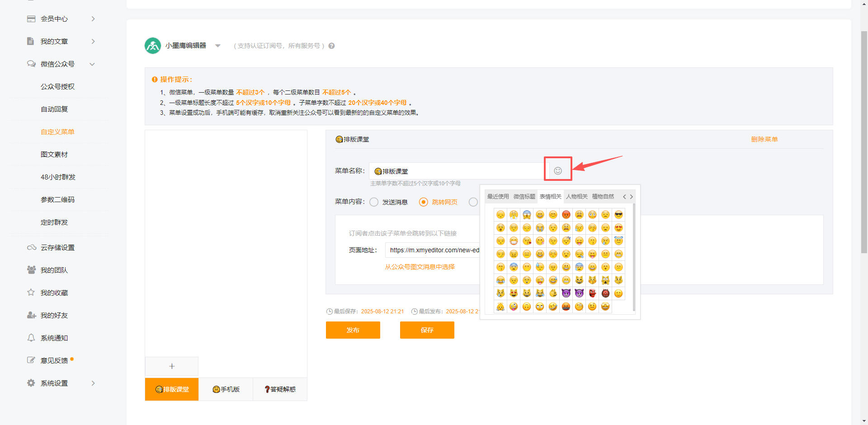Select the 跳转网页 radio option
This screenshot has width=868, height=425.
[x=424, y=202]
